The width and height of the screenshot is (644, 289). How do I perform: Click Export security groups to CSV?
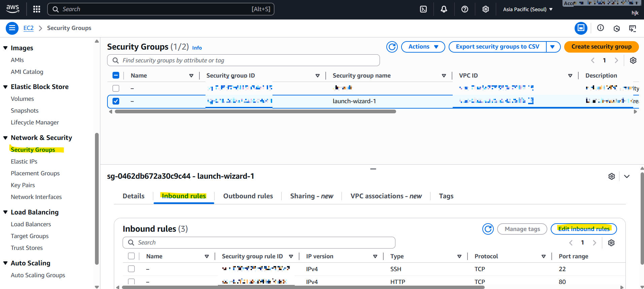coord(497,47)
